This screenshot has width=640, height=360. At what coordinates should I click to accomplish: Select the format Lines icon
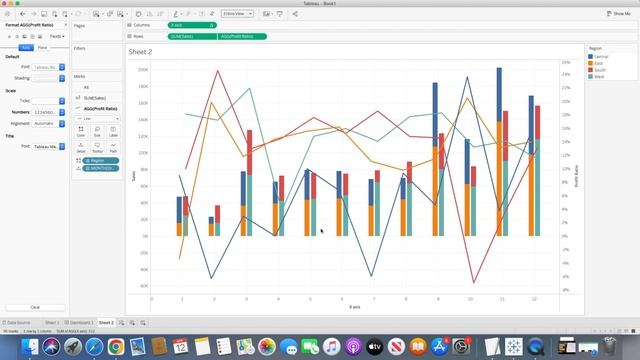[40, 37]
